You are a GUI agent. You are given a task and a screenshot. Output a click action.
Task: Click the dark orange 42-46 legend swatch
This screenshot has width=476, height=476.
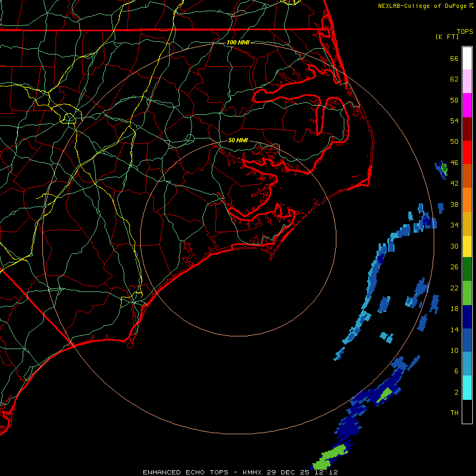click(x=467, y=176)
